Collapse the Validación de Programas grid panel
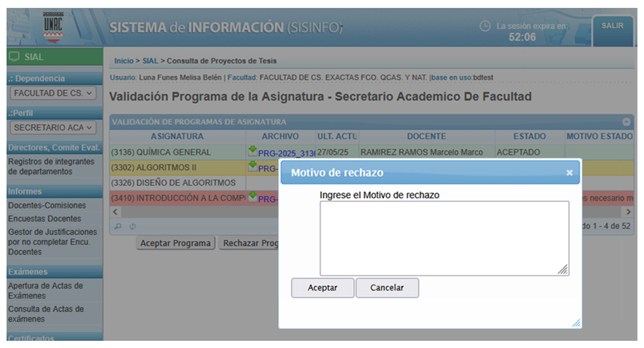 click(x=626, y=122)
